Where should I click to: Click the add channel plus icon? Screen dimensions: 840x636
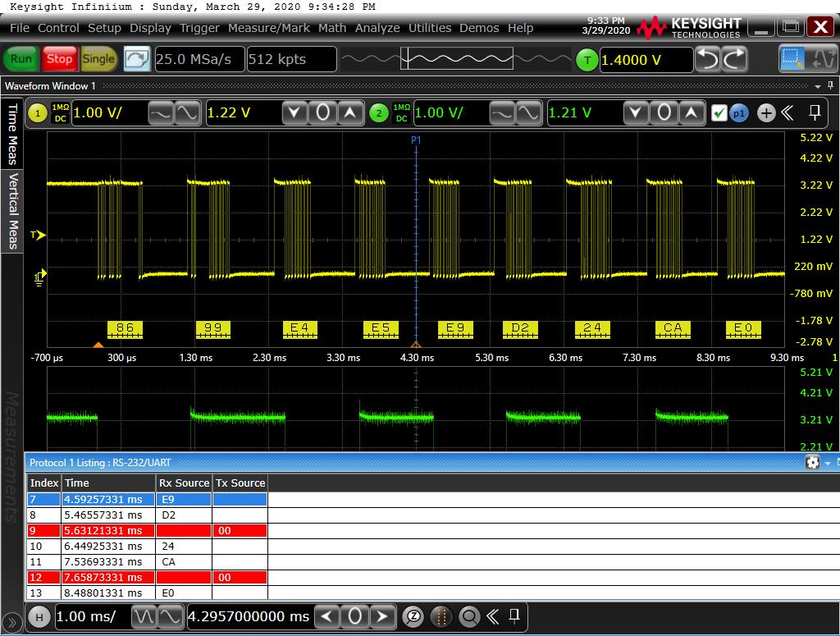point(765,113)
